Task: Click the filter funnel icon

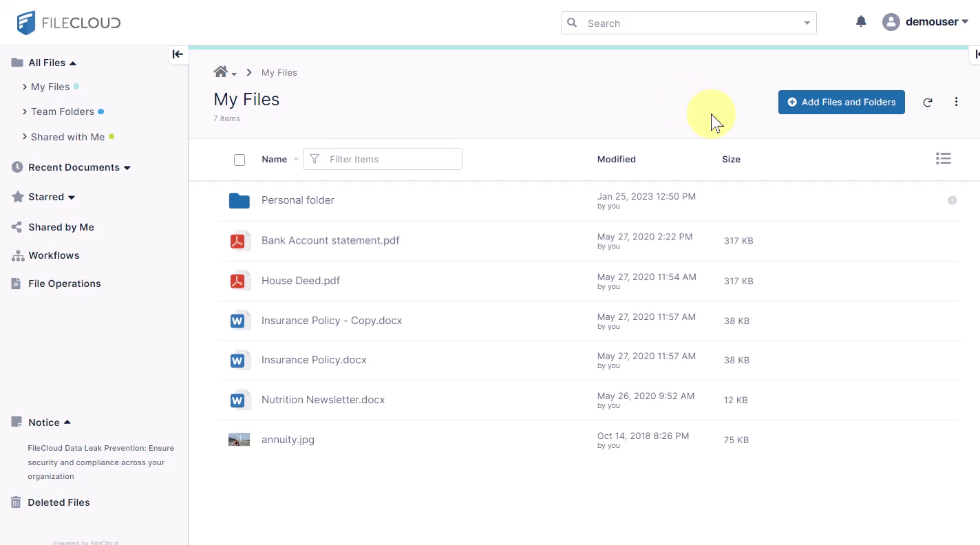Action: click(x=314, y=159)
